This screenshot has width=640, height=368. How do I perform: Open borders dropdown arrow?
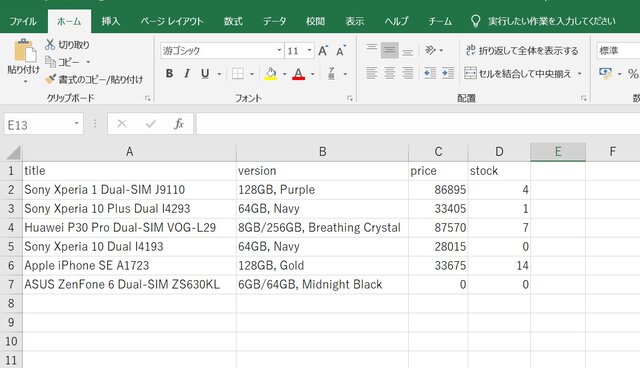[x=252, y=74]
